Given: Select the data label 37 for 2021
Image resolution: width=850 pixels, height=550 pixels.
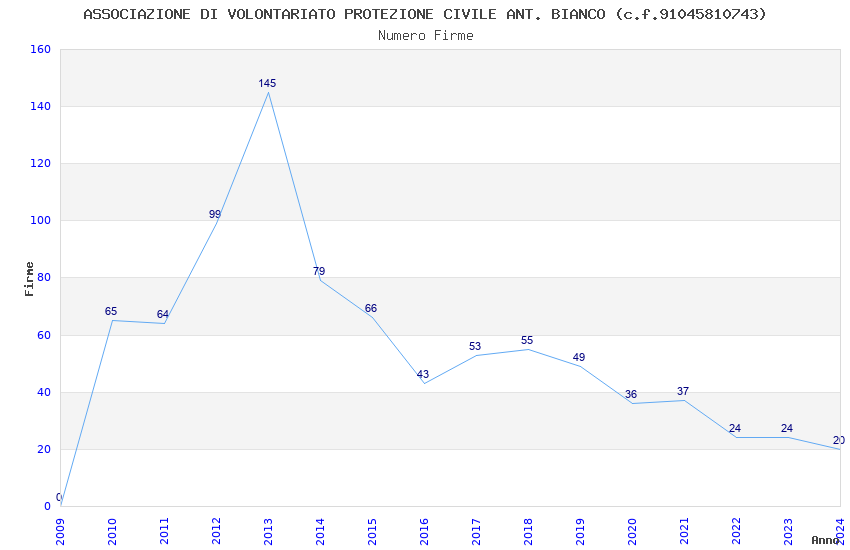Looking at the screenshot, I should tap(683, 391).
